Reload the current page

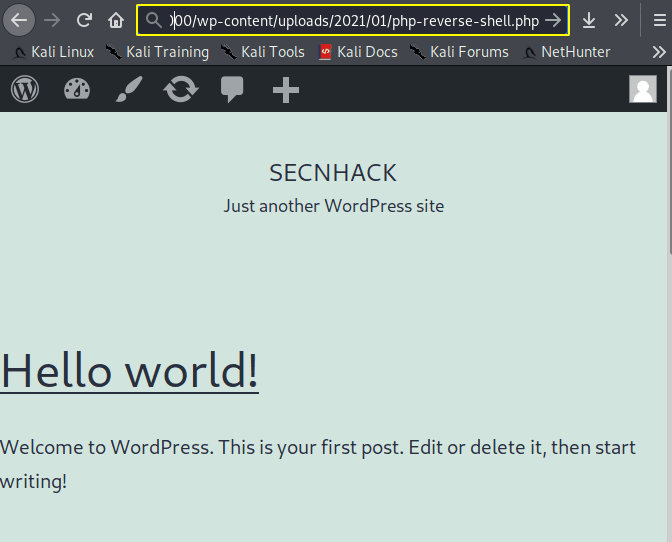[84, 20]
